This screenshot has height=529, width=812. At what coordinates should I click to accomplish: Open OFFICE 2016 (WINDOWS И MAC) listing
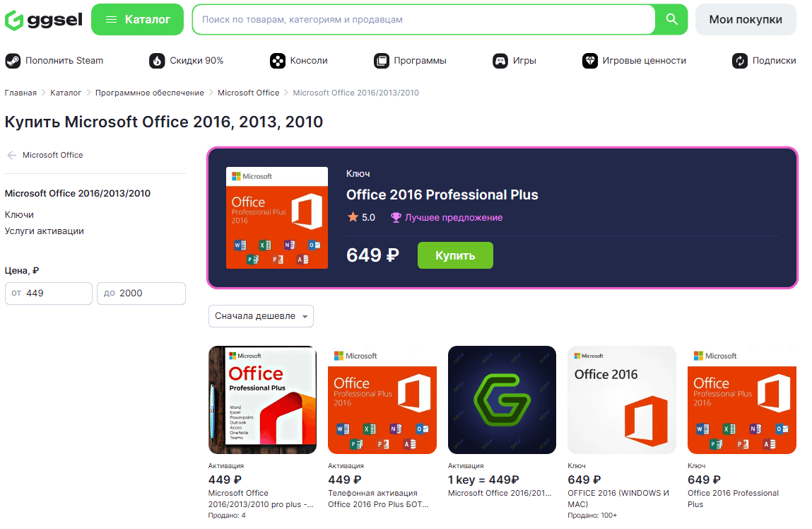(618, 499)
